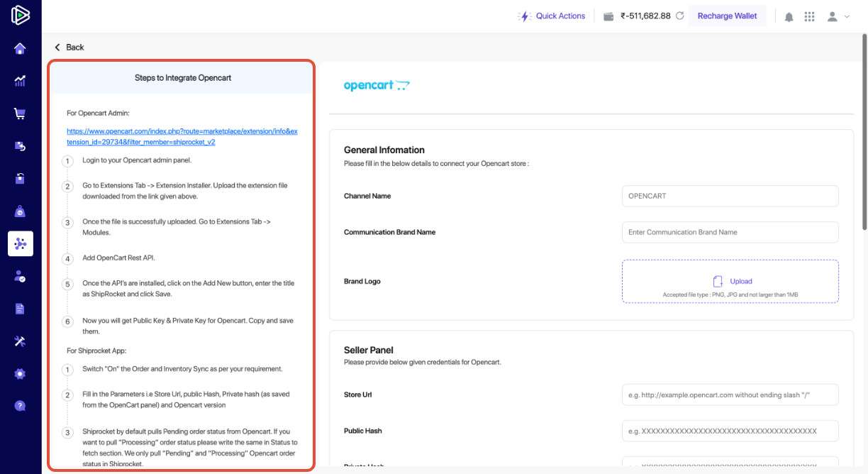This screenshot has width=868, height=474.
Task: Click the 'Communication Brand Name' label
Action: 390,232
